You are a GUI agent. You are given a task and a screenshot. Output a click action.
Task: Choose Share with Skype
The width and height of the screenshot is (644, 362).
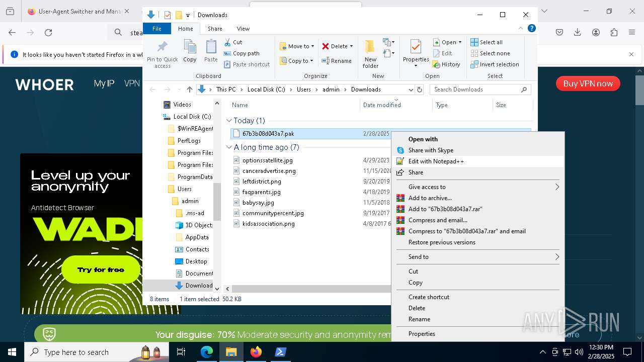point(477,150)
